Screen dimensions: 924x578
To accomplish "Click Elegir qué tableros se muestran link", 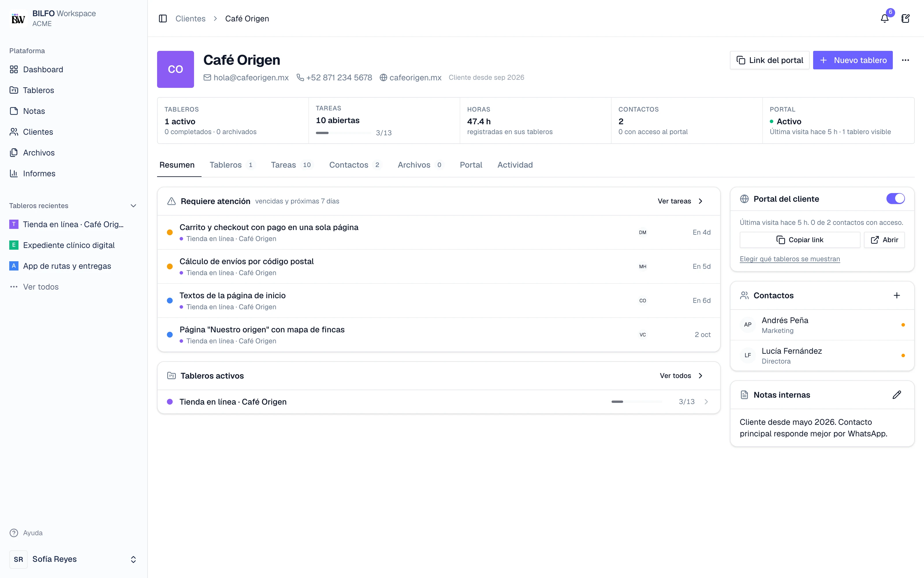I will point(790,259).
